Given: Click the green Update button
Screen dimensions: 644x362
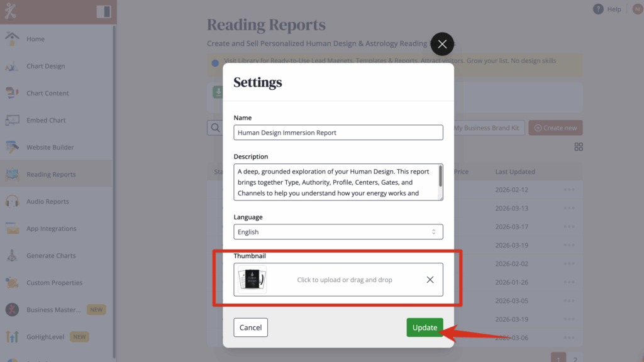Looking at the screenshot, I should (x=425, y=327).
